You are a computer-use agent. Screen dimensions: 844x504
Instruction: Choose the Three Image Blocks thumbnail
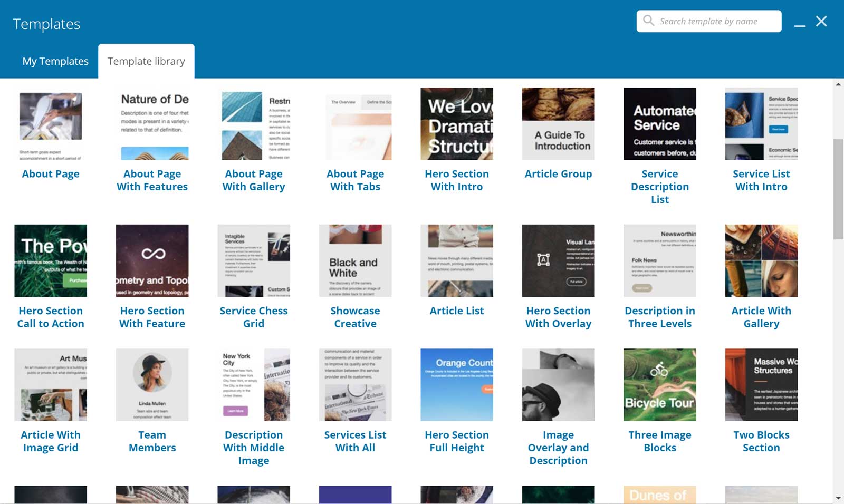[x=660, y=385]
